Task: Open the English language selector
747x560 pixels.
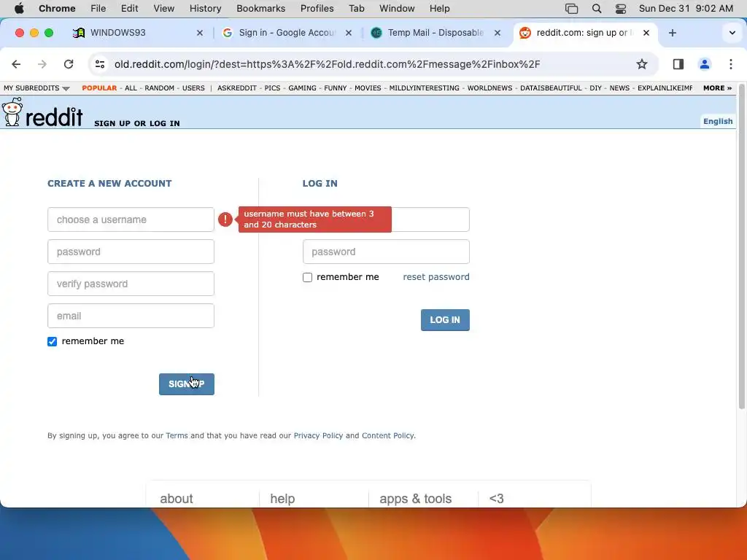Action: click(718, 121)
